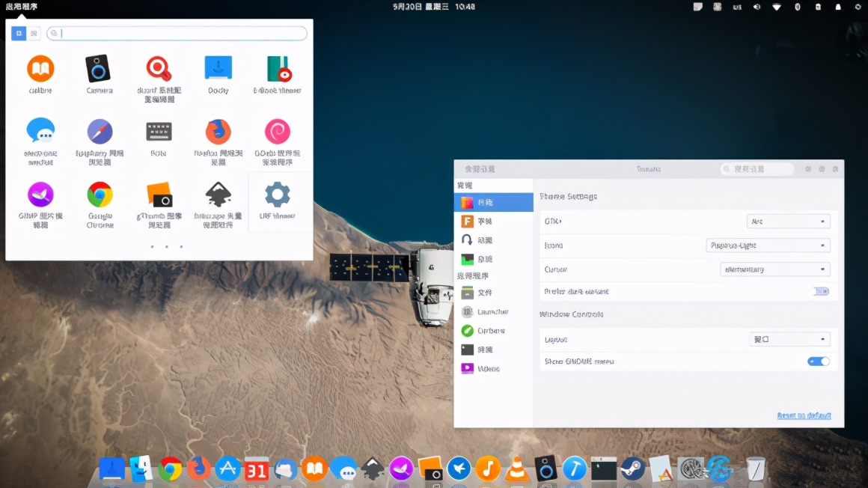Viewport: 868px width, 488px height.
Task: Open the Camera application icon
Action: click(x=100, y=71)
